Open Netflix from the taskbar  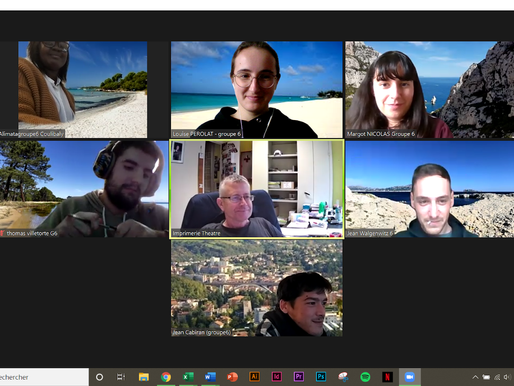click(387, 377)
